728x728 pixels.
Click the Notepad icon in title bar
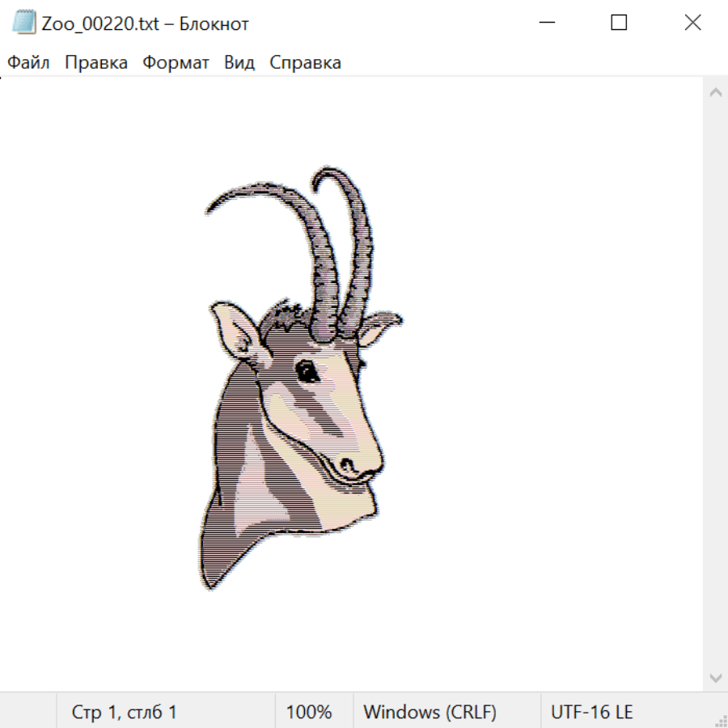[x=23, y=23]
